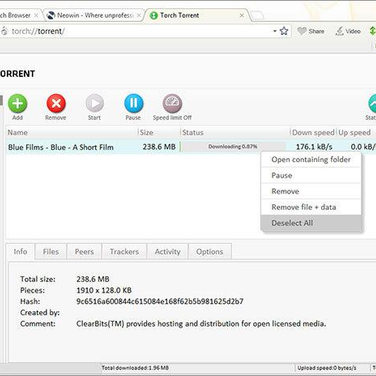The width and height of the screenshot is (376, 376).
Task: Sort torrents by Size column header
Action: [159, 132]
